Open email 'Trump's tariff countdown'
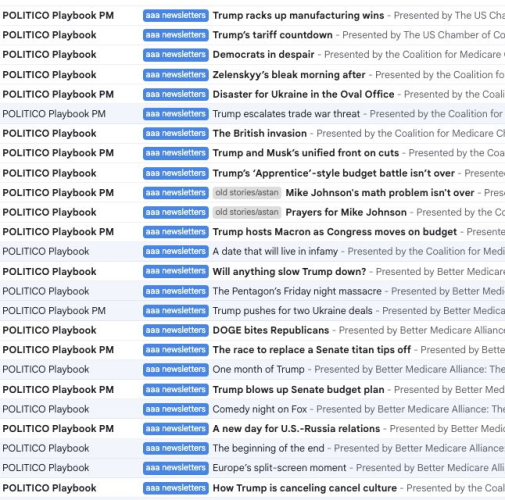This screenshot has height=500, width=505. [x=273, y=35]
